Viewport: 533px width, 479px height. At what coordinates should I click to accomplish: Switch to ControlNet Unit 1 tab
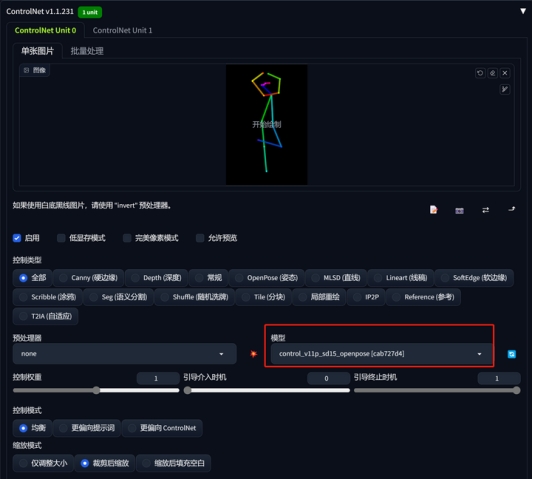tap(122, 30)
